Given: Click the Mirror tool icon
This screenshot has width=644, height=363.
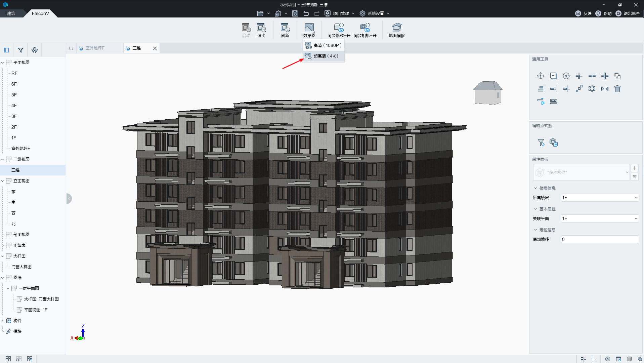Looking at the screenshot, I should tap(605, 89).
